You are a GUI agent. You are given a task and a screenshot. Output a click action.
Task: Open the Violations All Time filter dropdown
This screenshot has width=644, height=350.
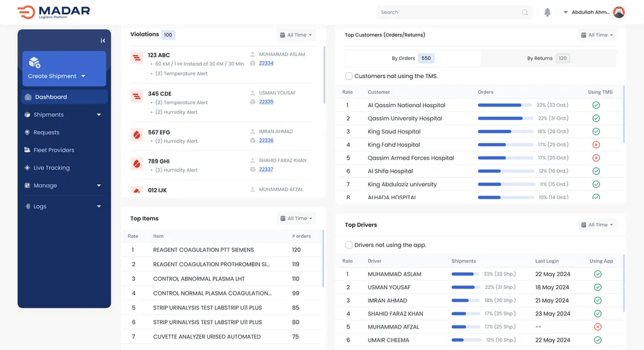(296, 35)
